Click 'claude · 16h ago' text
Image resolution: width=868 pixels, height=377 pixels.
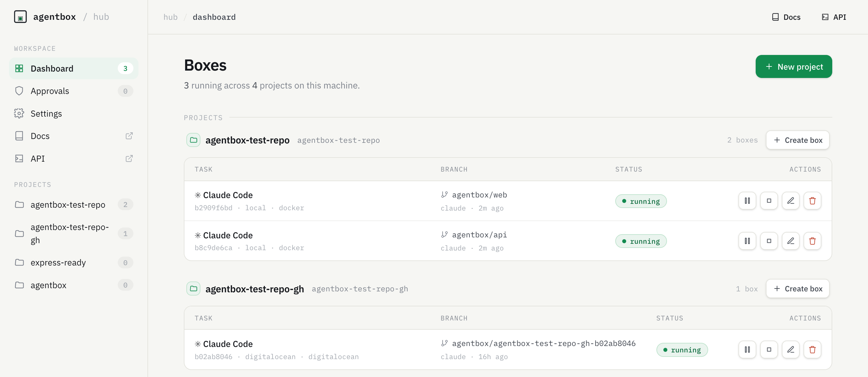[x=474, y=357]
